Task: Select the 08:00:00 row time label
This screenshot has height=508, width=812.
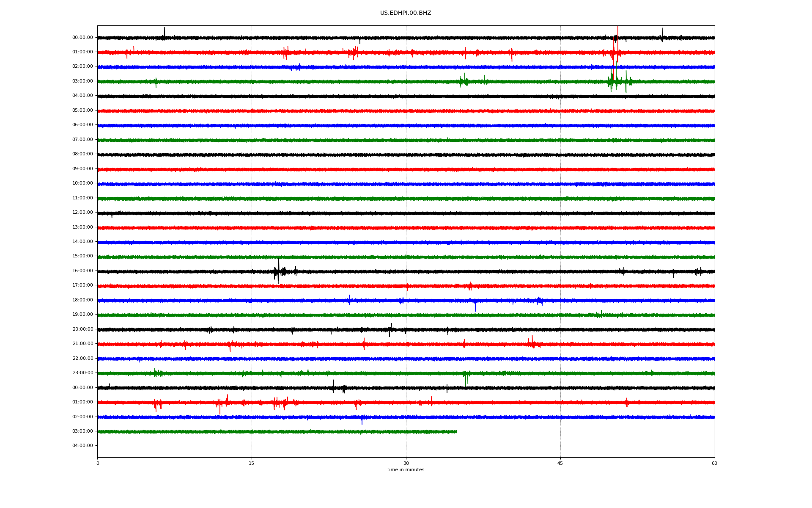Action: click(82, 154)
